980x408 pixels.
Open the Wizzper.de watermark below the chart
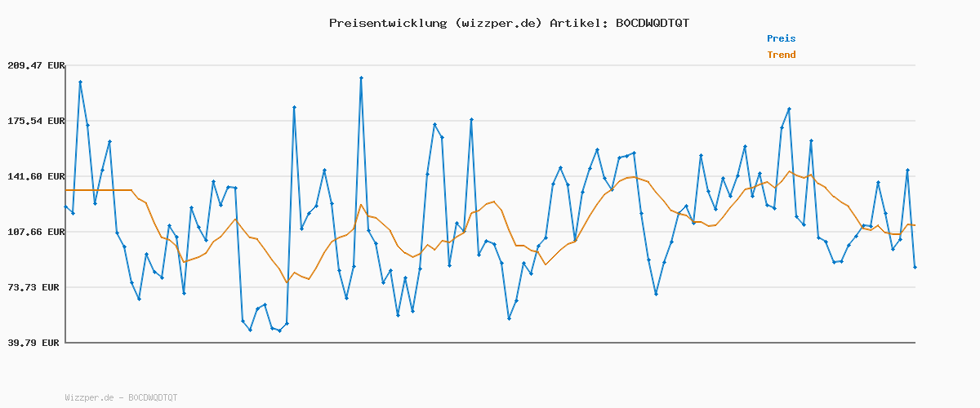tap(121, 397)
